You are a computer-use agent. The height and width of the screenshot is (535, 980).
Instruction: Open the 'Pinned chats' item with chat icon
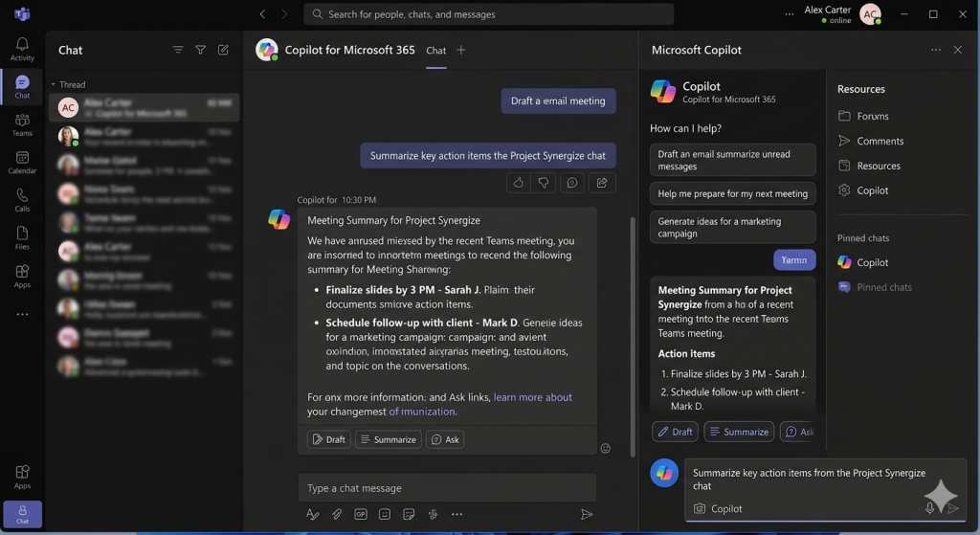pos(875,287)
